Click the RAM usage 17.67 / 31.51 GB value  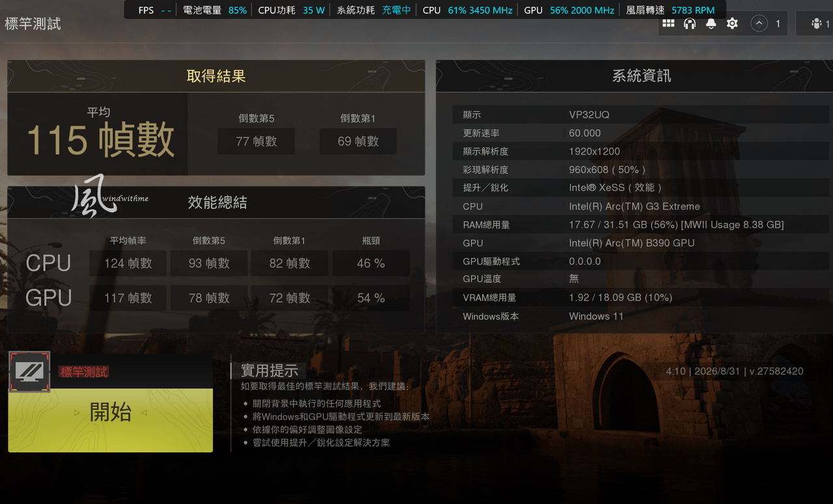(676, 224)
